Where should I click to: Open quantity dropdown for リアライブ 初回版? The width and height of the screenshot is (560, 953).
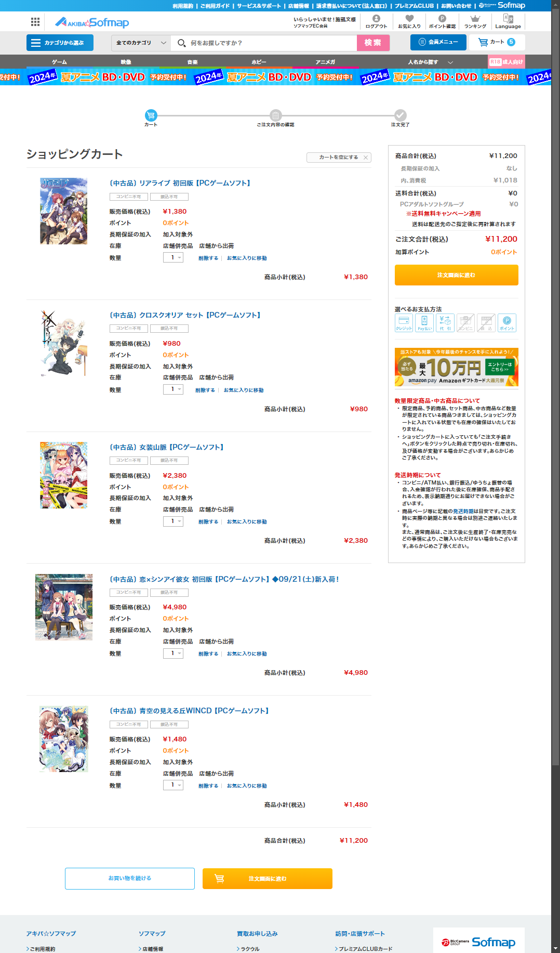(x=173, y=258)
